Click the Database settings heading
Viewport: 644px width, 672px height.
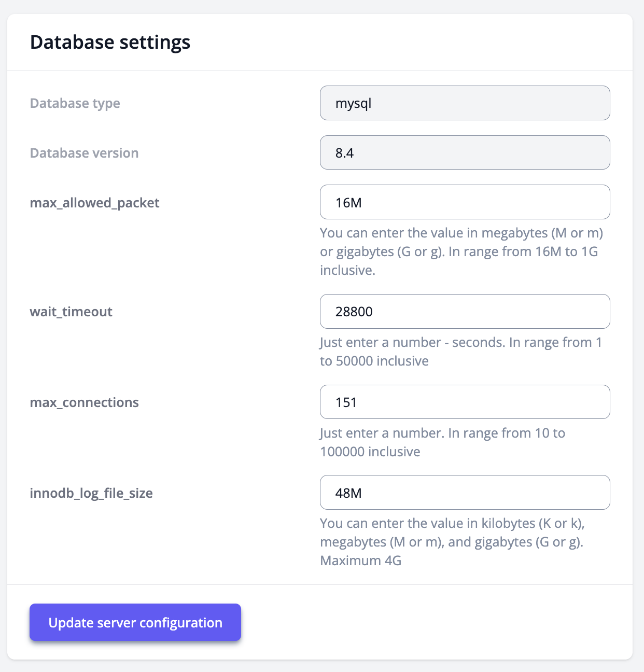point(110,42)
